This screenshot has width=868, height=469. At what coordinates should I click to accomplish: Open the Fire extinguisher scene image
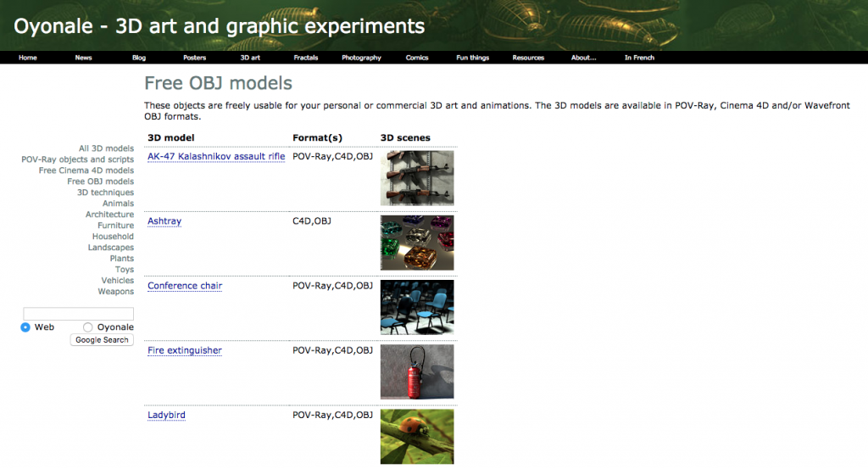click(416, 371)
